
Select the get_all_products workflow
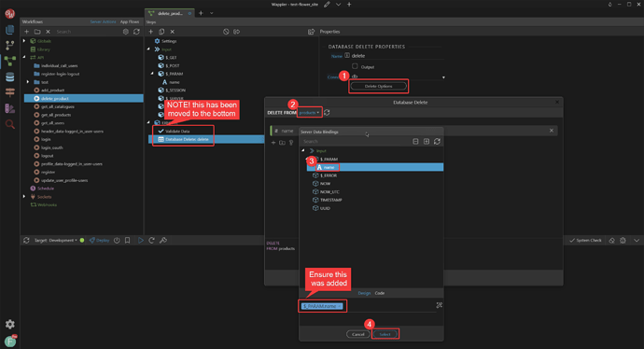coord(56,115)
